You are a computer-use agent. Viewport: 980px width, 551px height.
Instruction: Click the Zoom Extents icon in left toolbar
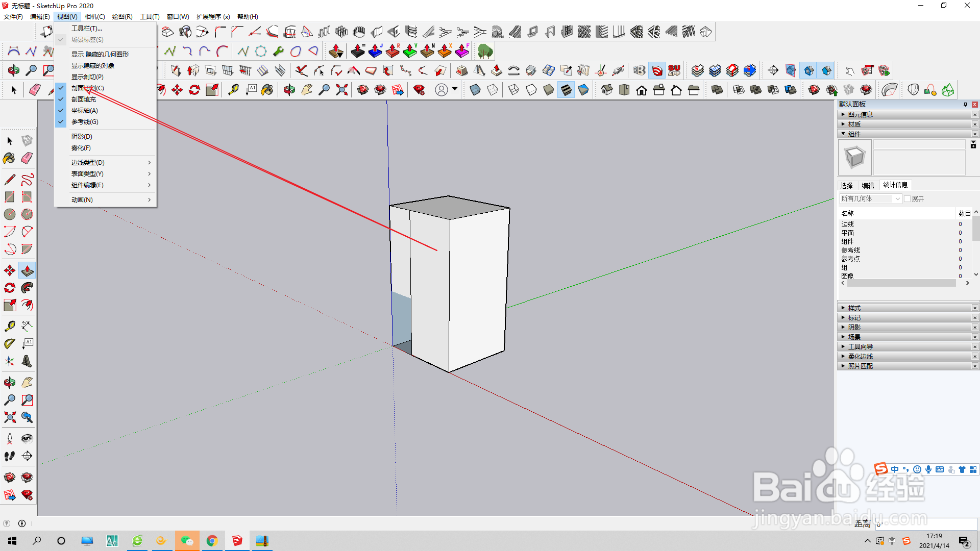click(9, 417)
